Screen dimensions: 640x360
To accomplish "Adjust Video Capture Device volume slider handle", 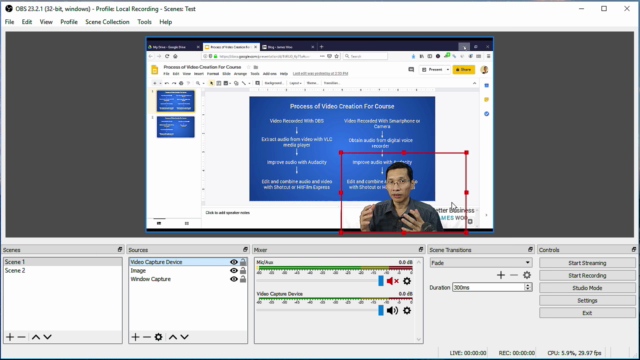I will click(x=381, y=311).
